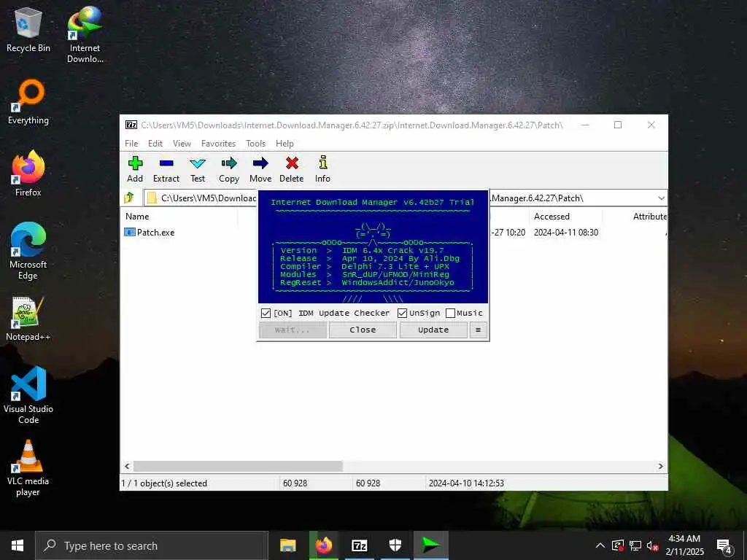Viewport: 747px width, 560px height.
Task: Click the network tray icon
Action: point(635,545)
